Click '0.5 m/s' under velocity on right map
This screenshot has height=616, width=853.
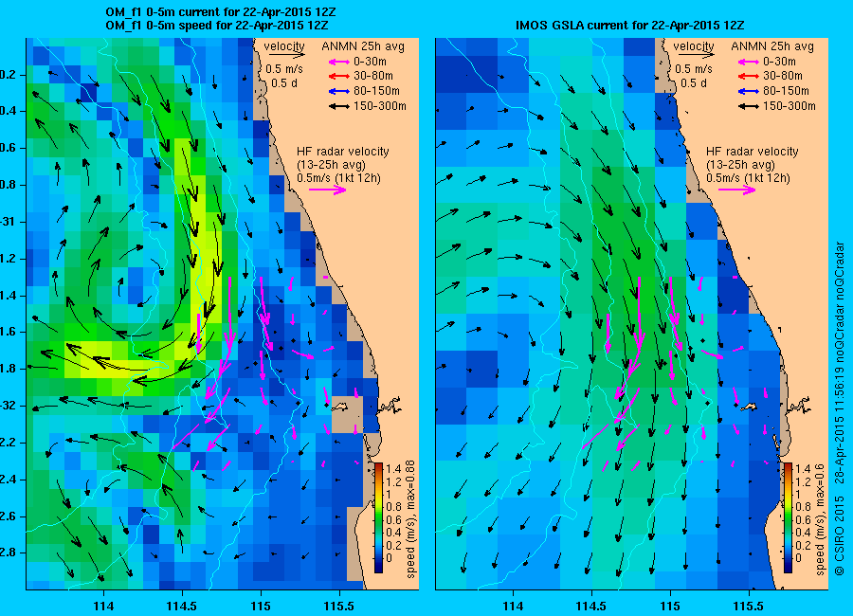693,69
